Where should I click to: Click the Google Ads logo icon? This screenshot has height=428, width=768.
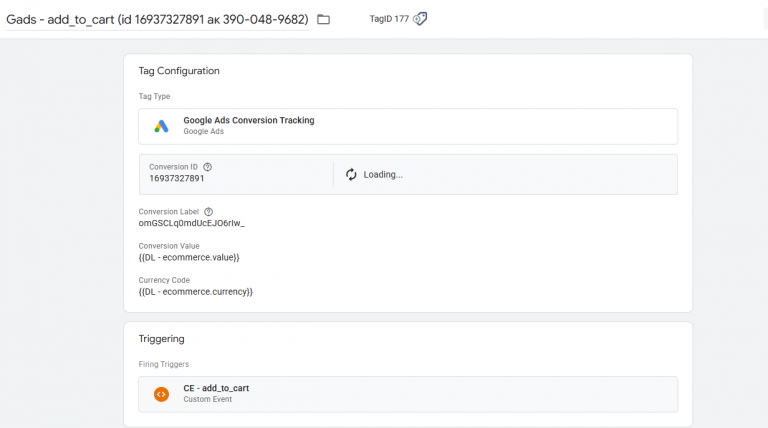[161, 126]
